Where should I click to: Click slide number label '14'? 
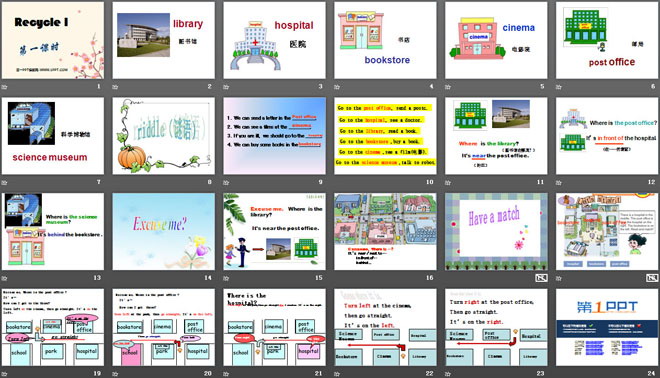click(x=208, y=278)
